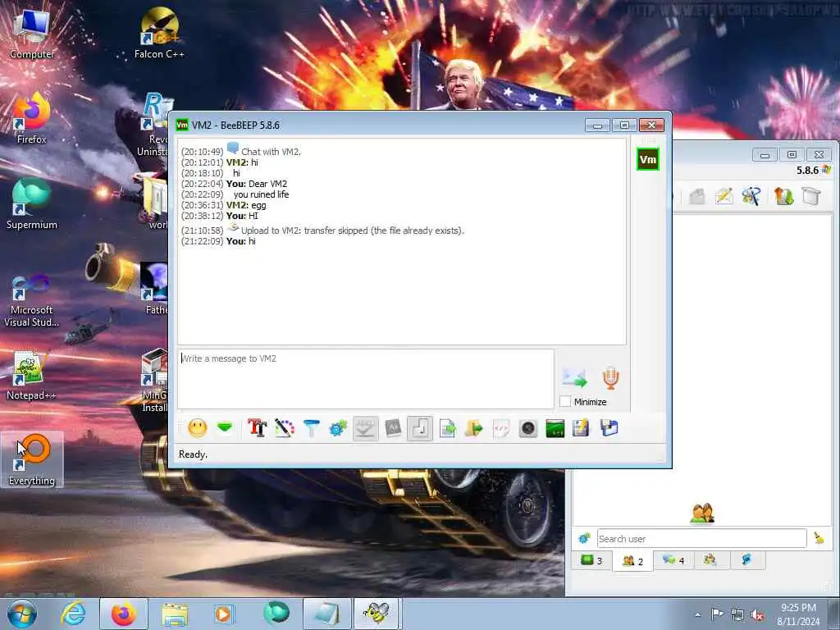The width and height of the screenshot is (840, 630).
Task: Click the blue floppy disks icon
Action: (x=609, y=428)
